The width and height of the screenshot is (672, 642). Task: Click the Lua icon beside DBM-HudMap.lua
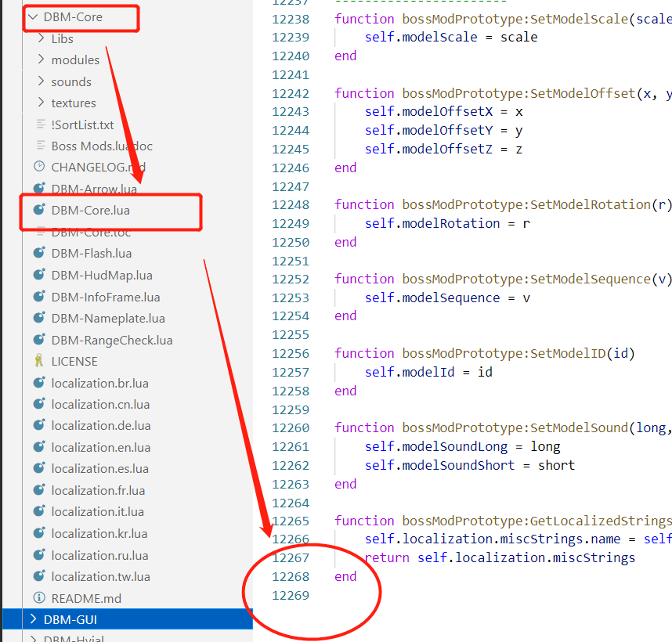(x=39, y=275)
